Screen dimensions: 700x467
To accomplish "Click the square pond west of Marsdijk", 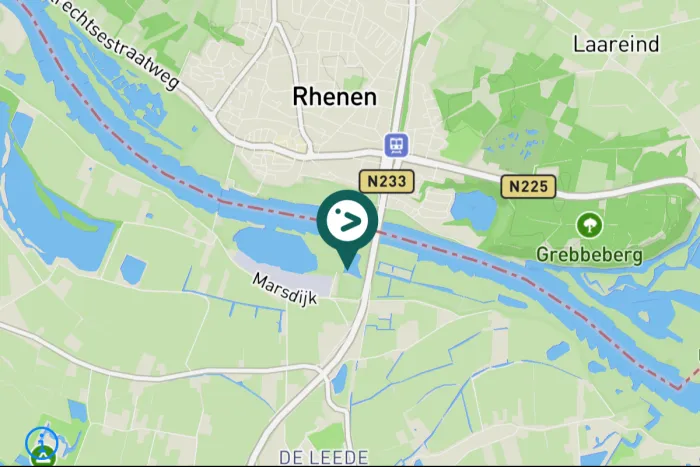I will 133,270.
